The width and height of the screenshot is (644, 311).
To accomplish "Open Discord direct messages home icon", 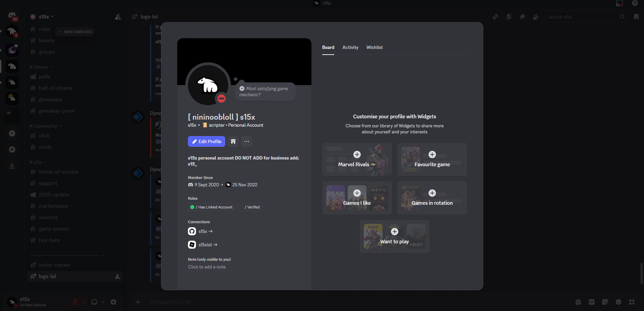I will tap(12, 16).
